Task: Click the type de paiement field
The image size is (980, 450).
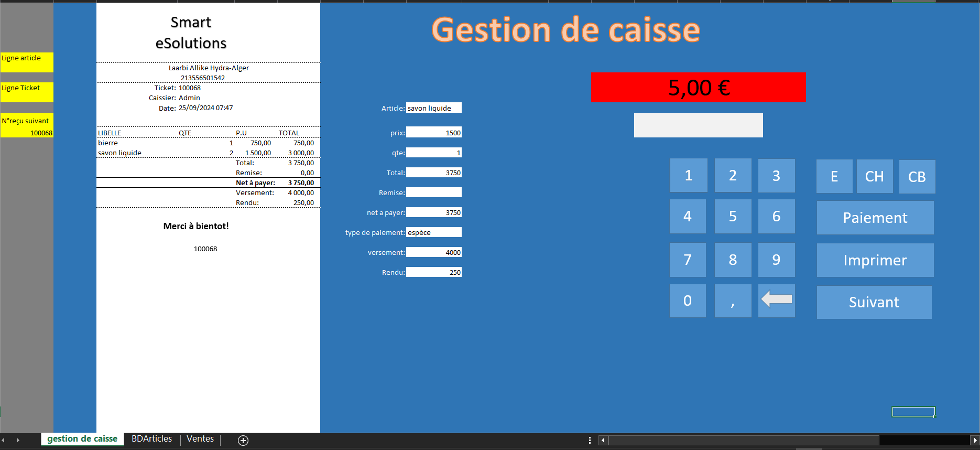Action: [434, 232]
